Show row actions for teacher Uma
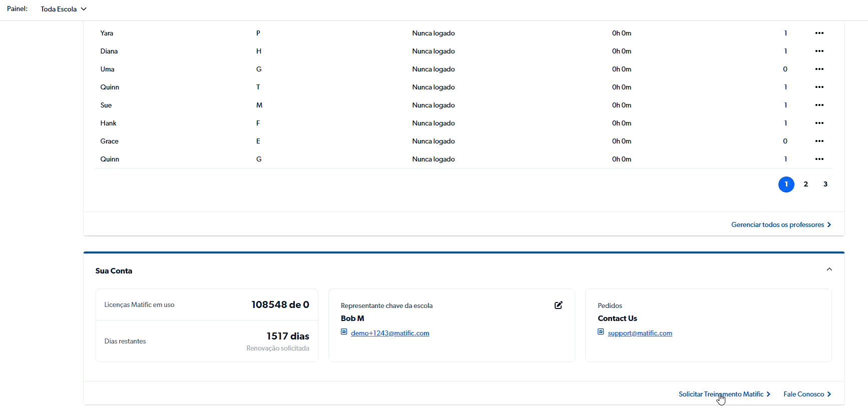The width and height of the screenshot is (868, 412). tap(819, 69)
